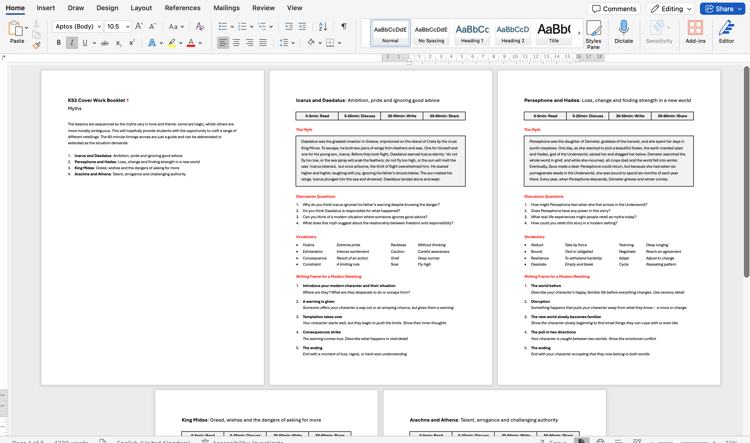750x443 pixels.
Task: Start Dictate with the microphone icon
Action: tap(623, 32)
